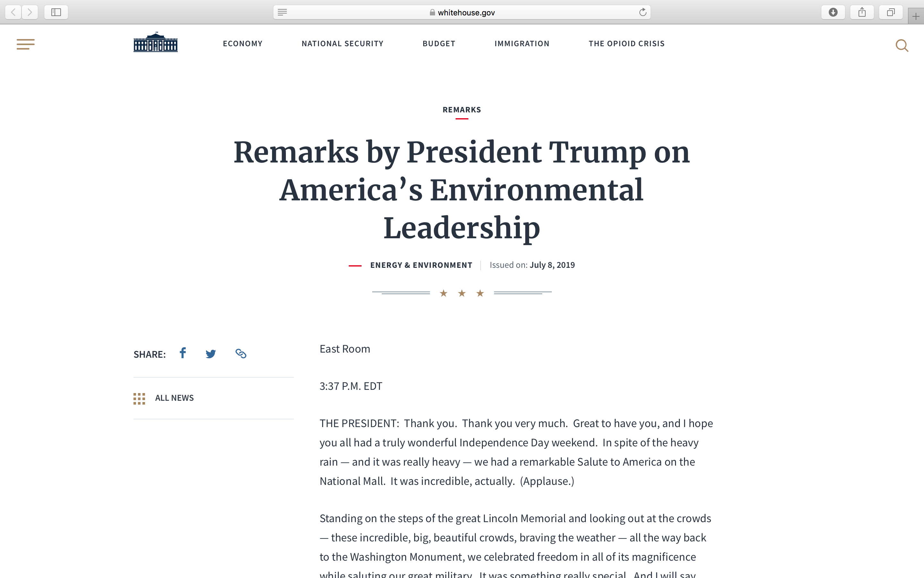Open the All News link
Viewport: 924px width, 578px height.
coord(175,398)
